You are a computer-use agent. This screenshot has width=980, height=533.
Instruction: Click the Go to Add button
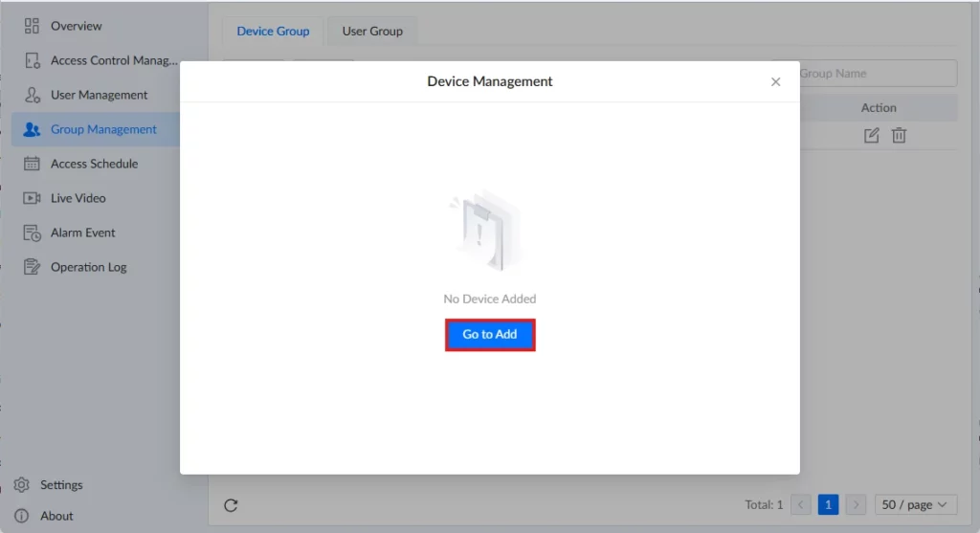(x=490, y=334)
